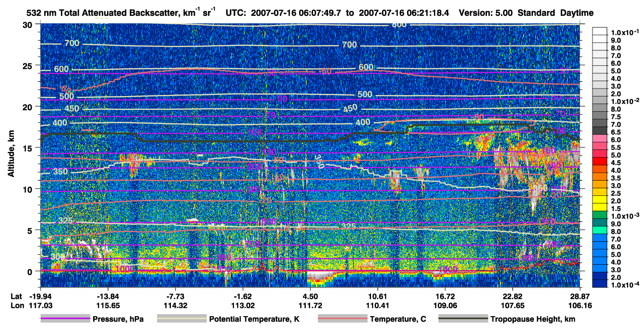Click the yellow colorbar swatch beside 1.5
The width and height of the screenshot is (644, 330).
[600, 208]
